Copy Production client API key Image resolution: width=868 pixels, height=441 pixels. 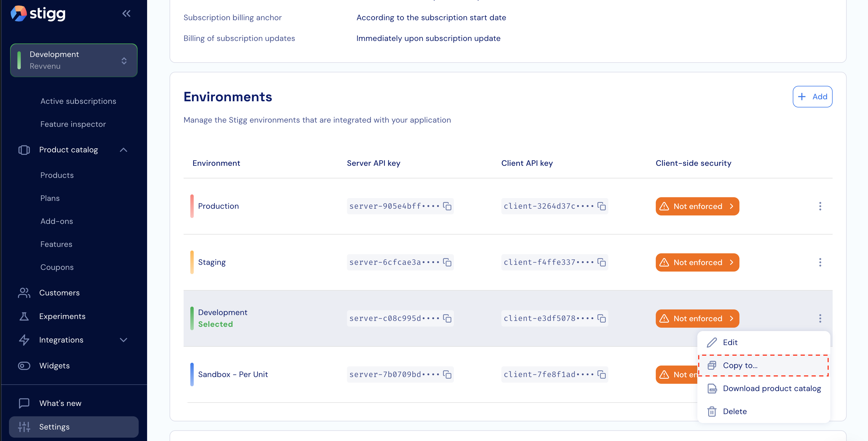602,206
